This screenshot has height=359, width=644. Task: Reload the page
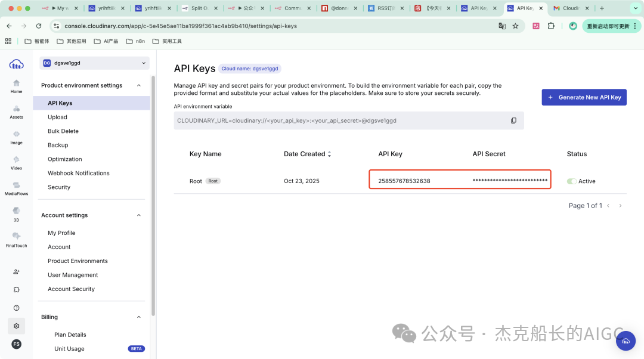tap(39, 26)
